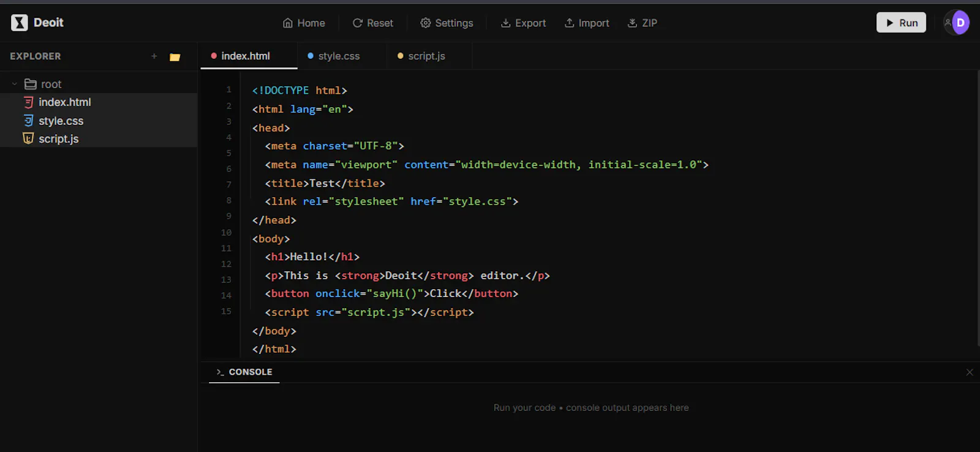This screenshot has width=980, height=452.
Task: Switch to the index.html editor tab
Action: click(249, 56)
